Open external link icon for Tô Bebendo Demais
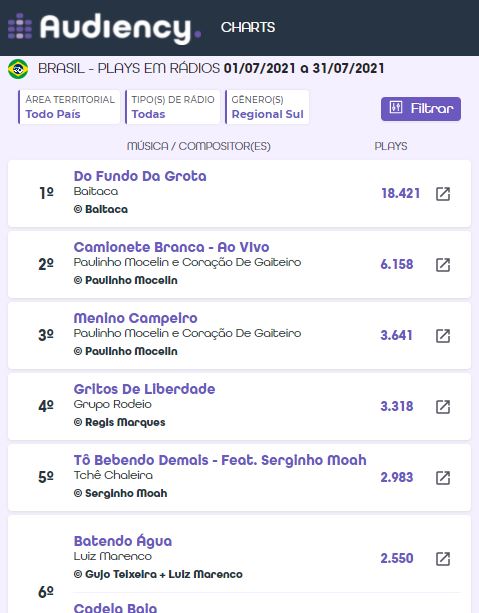This screenshot has width=479, height=613. pyautogui.click(x=443, y=478)
